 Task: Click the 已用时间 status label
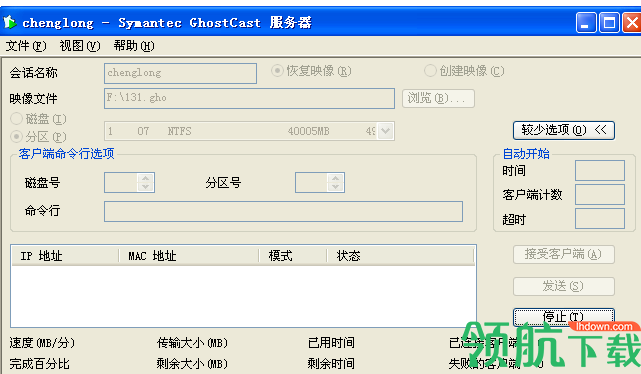331,343
